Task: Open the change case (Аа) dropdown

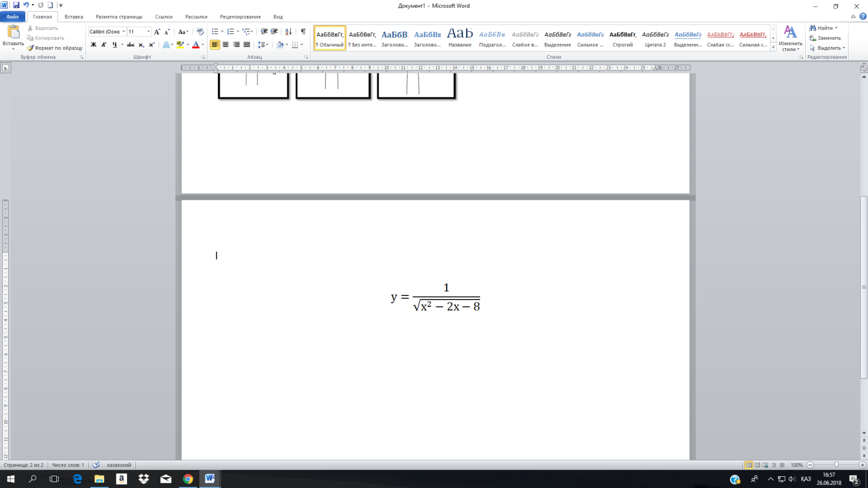Action: point(183,32)
